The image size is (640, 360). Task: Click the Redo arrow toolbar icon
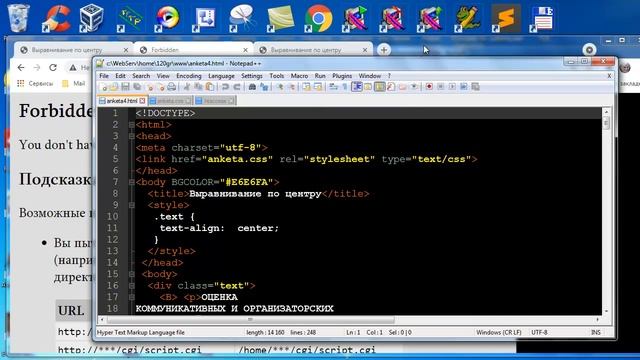coord(237,87)
